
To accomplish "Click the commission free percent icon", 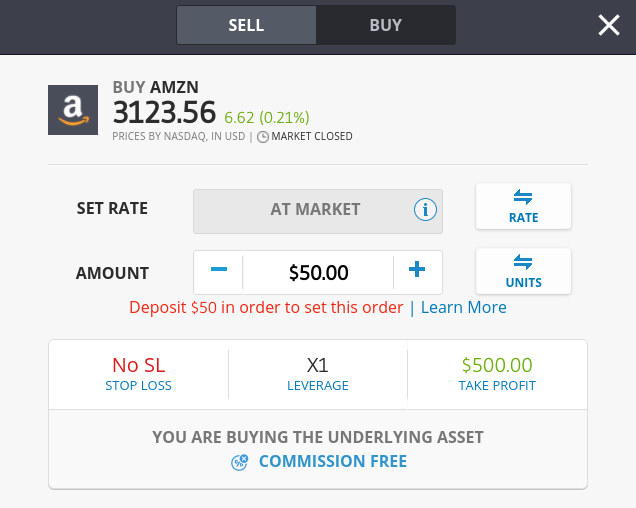I will (239, 462).
